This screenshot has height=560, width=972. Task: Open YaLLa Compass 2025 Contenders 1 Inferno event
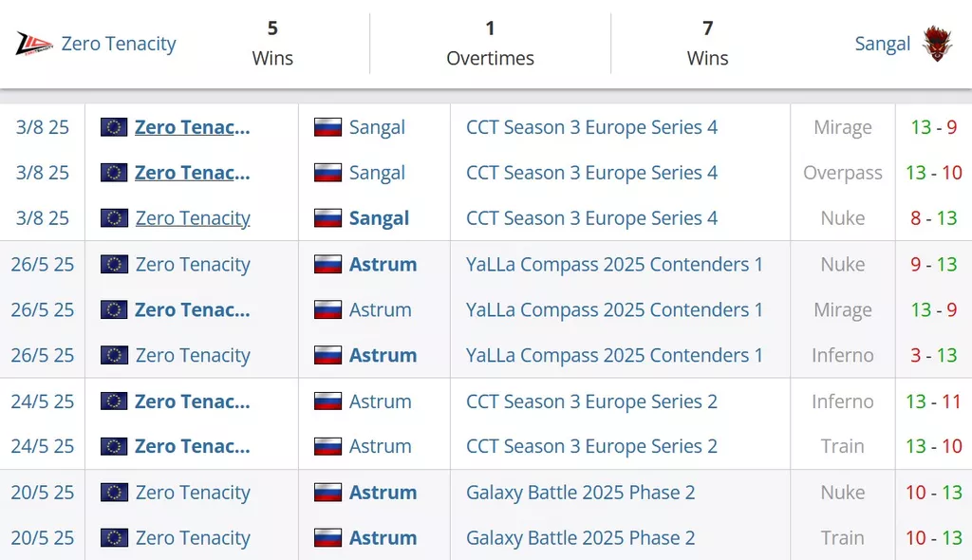pos(614,355)
